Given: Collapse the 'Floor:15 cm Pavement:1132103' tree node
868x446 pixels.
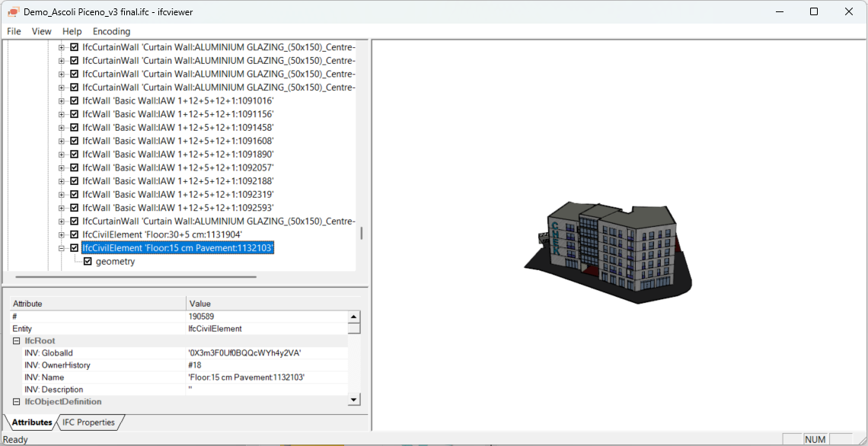Looking at the screenshot, I should (62, 248).
